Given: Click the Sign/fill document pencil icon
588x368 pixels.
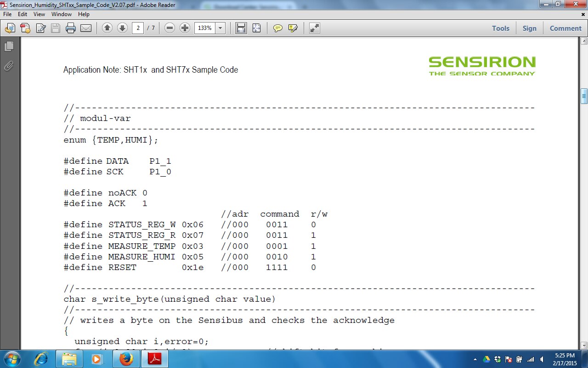Looking at the screenshot, I should (x=40, y=28).
